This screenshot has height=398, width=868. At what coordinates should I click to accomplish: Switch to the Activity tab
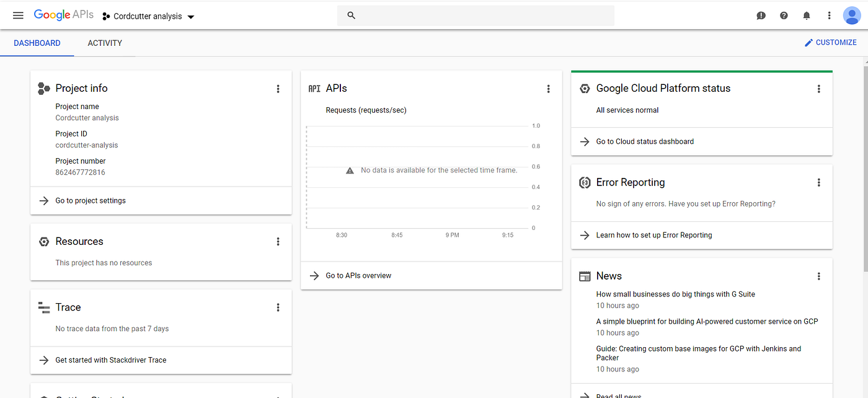tap(105, 43)
